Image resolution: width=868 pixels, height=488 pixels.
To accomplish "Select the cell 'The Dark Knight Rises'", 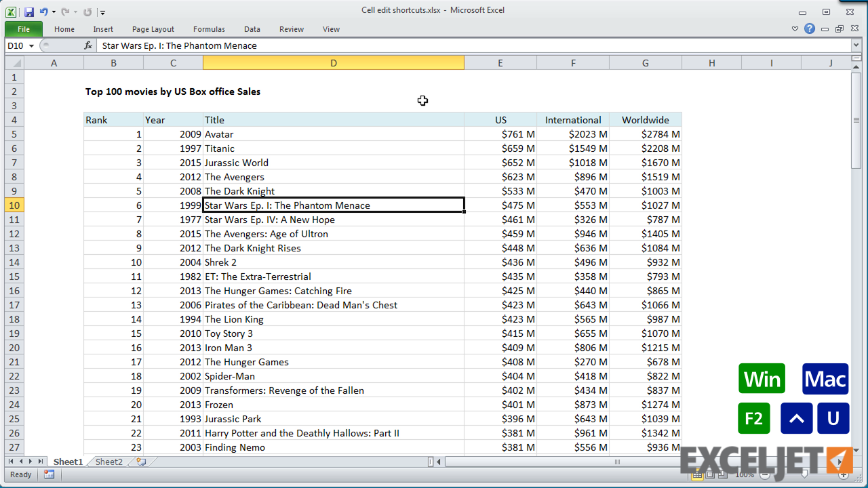I will click(x=334, y=248).
